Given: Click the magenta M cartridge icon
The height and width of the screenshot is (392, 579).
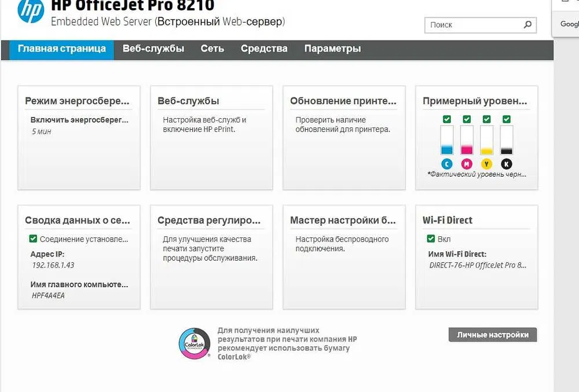Looking at the screenshot, I should click(x=467, y=164).
